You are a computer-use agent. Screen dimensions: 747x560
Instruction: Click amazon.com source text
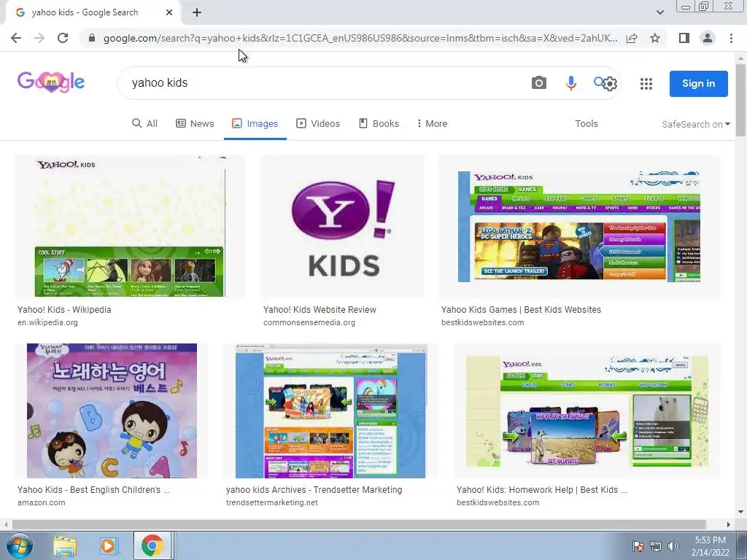click(42, 502)
